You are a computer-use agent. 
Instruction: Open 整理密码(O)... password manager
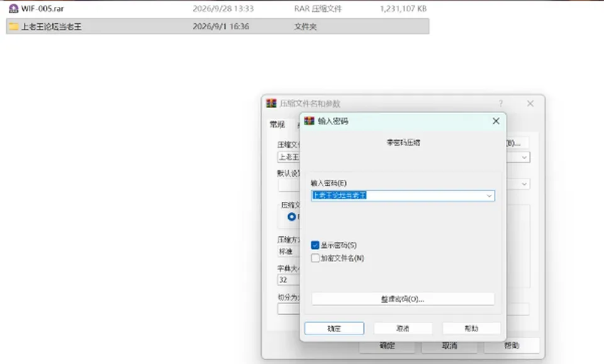[x=403, y=299]
